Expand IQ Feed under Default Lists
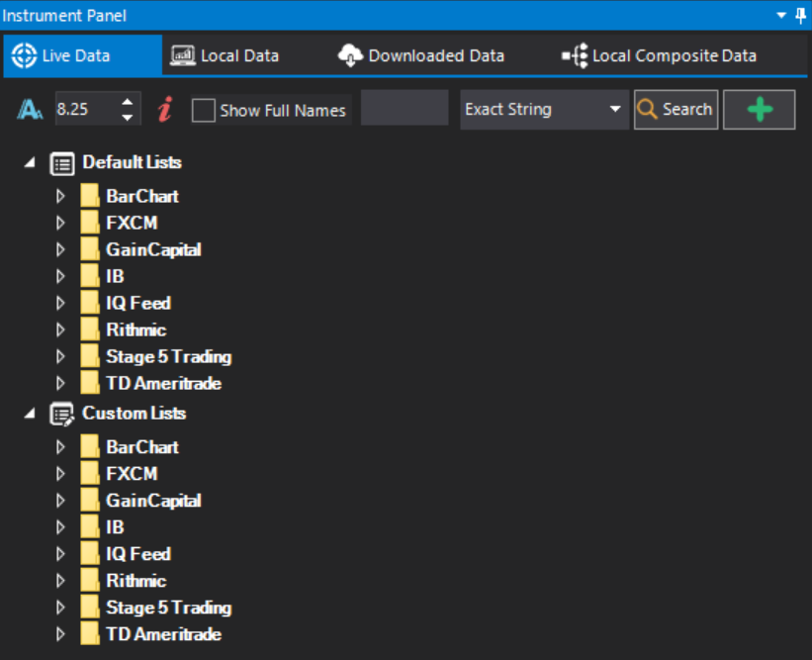The width and height of the screenshot is (812, 660). [x=60, y=303]
